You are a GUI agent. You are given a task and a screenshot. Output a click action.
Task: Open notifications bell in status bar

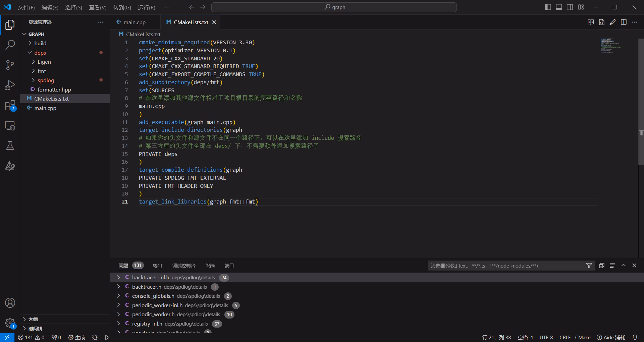(x=635, y=337)
